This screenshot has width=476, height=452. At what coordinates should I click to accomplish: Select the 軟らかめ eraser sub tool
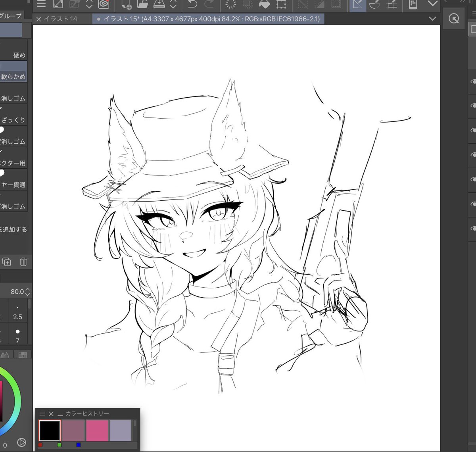coord(13,71)
